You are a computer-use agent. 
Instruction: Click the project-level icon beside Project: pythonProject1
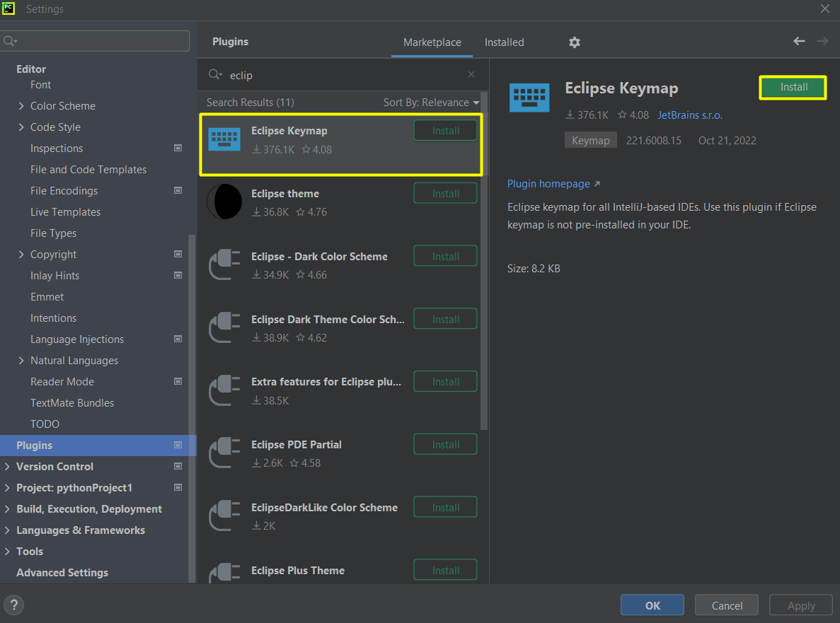click(178, 488)
